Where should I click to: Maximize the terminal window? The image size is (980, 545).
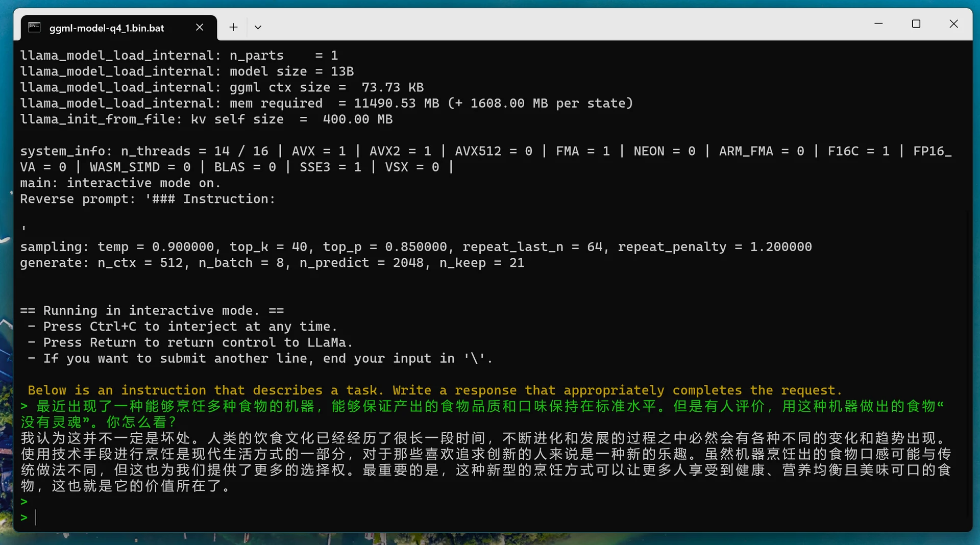click(916, 23)
